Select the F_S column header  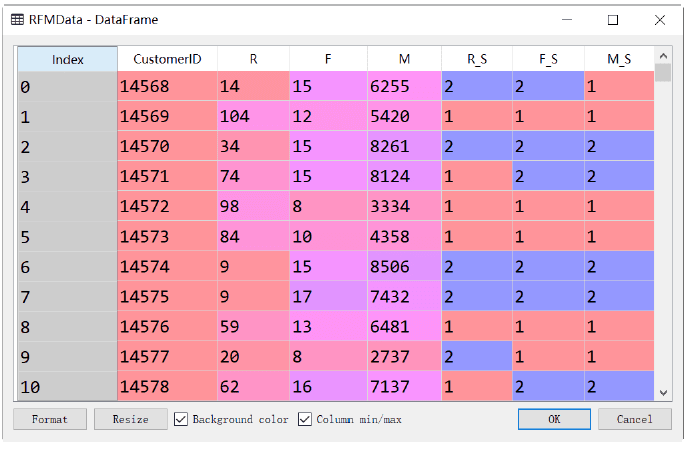click(x=548, y=59)
